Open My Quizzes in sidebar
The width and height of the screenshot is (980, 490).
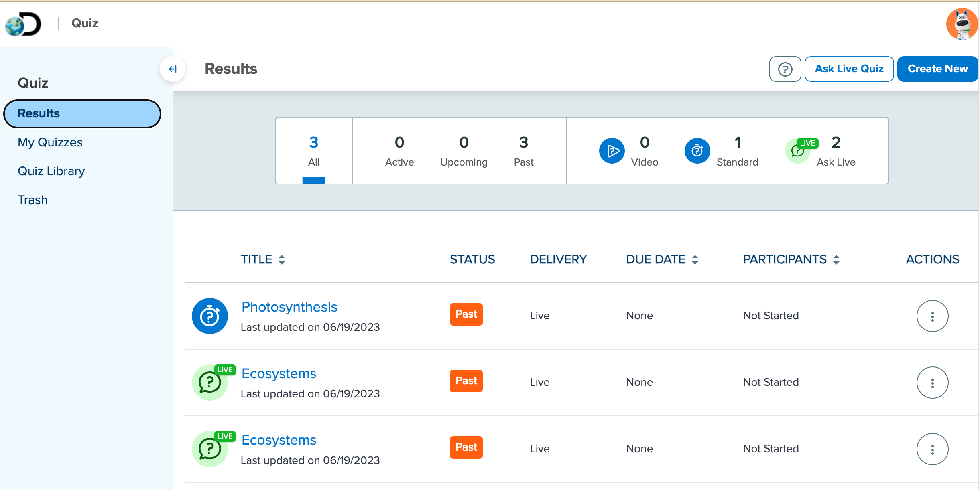click(50, 142)
